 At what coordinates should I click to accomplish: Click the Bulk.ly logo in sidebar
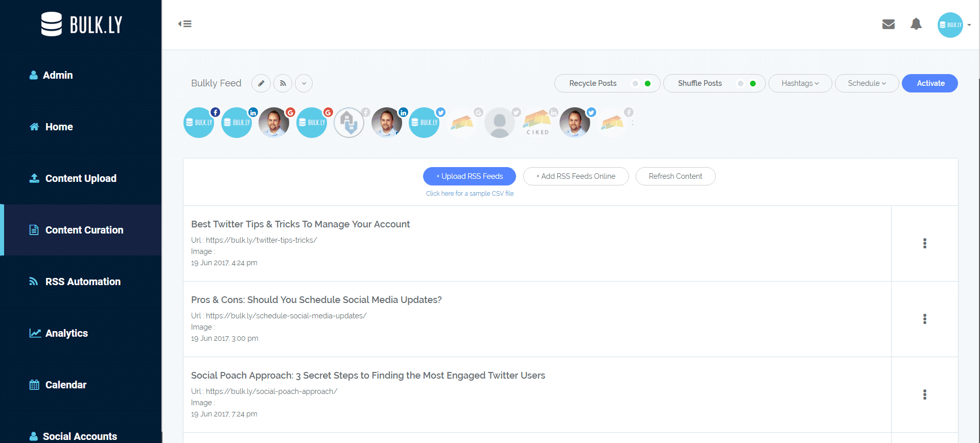(82, 24)
